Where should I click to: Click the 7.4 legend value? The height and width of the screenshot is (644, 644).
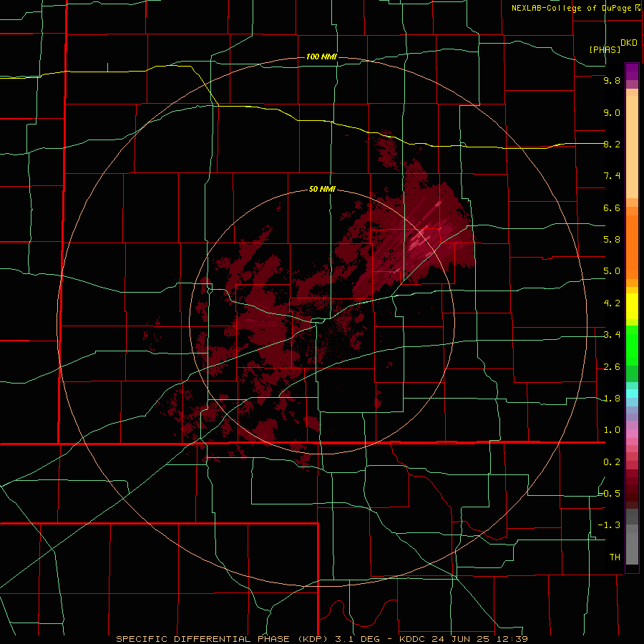612,176
